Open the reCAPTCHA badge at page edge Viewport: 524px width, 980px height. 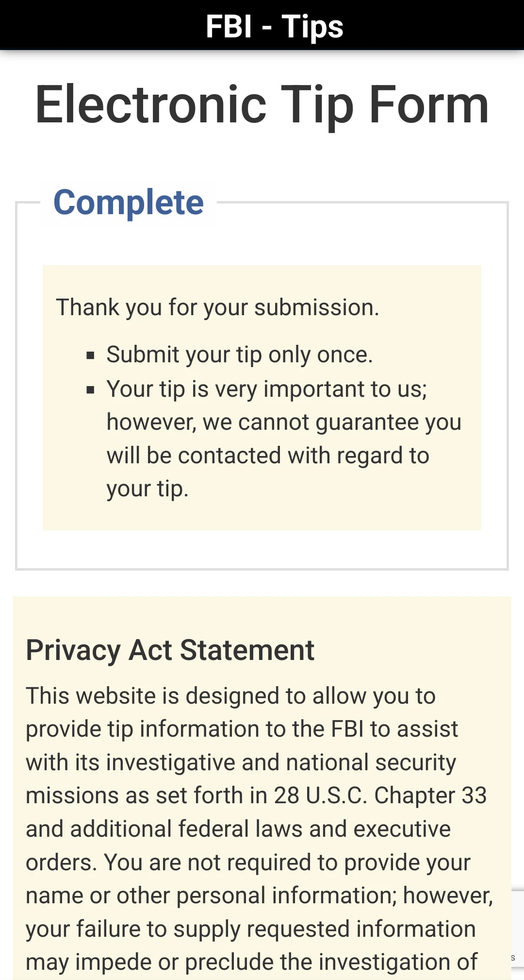click(x=517, y=929)
